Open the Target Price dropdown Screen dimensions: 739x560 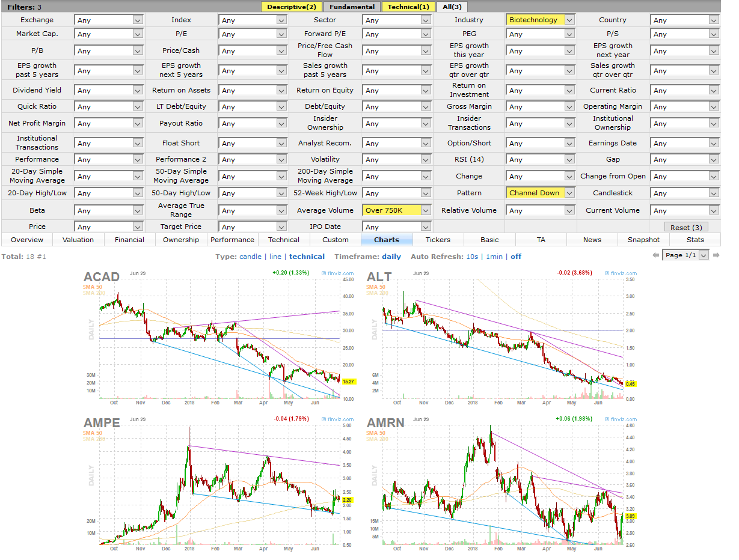[253, 227]
